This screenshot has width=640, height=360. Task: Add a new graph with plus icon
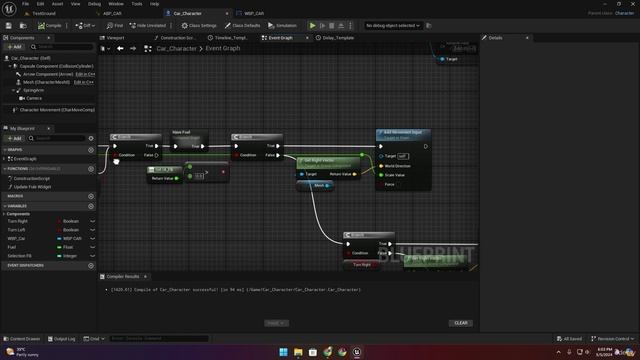tap(91, 150)
